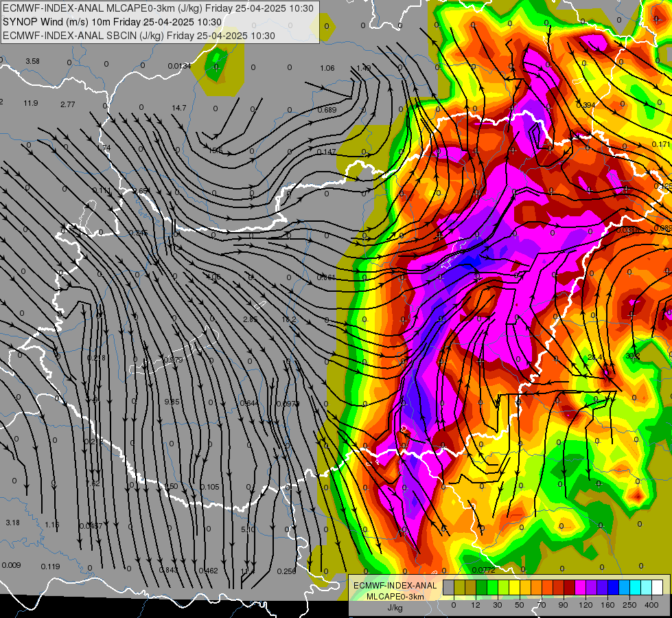This screenshot has width=672, height=618.
Task: Click the map value 2.77
Action: [68, 104]
